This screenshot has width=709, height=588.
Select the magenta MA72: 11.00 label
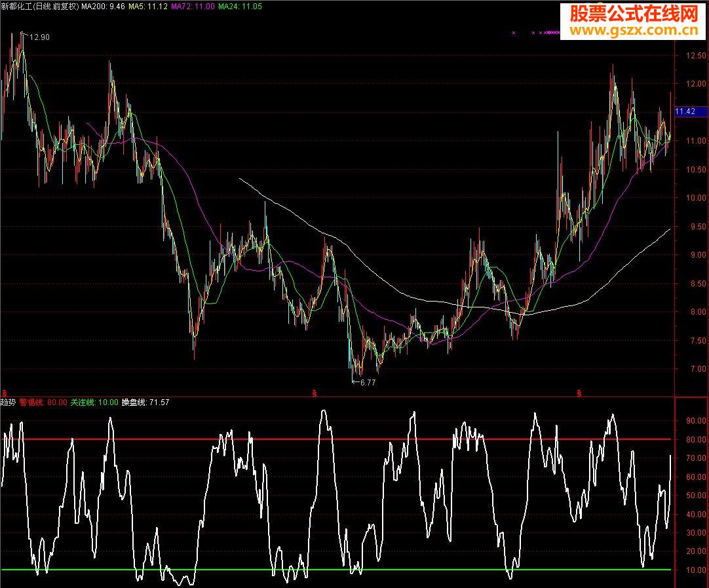pyautogui.click(x=193, y=7)
